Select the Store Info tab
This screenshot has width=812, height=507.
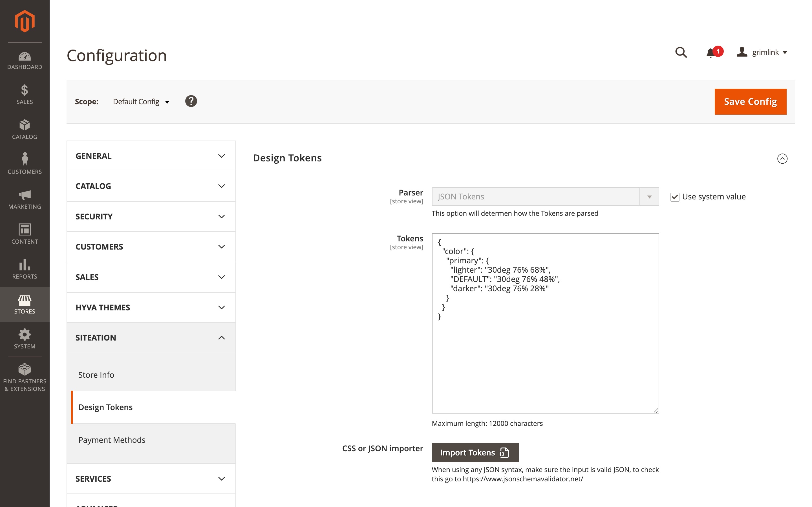(x=96, y=375)
